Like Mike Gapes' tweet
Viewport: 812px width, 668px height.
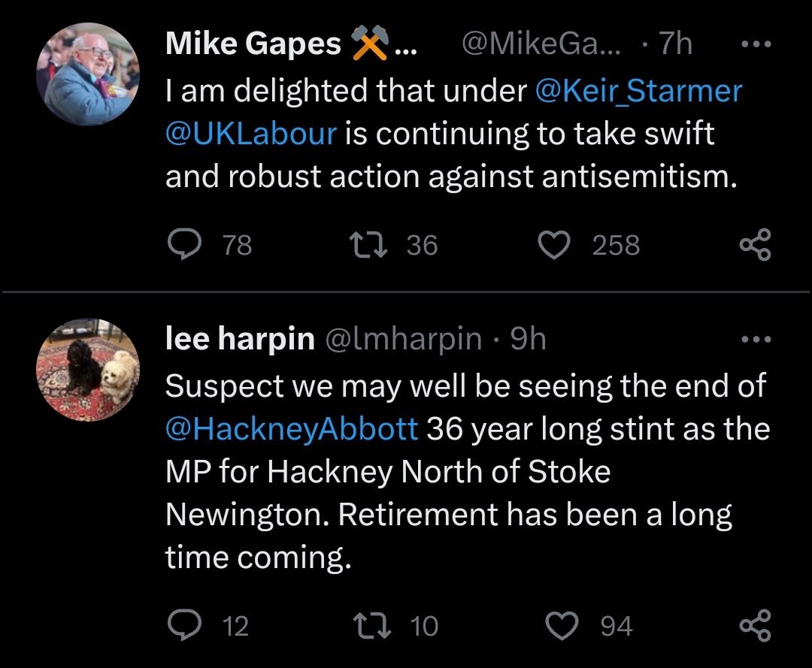pyautogui.click(x=556, y=245)
